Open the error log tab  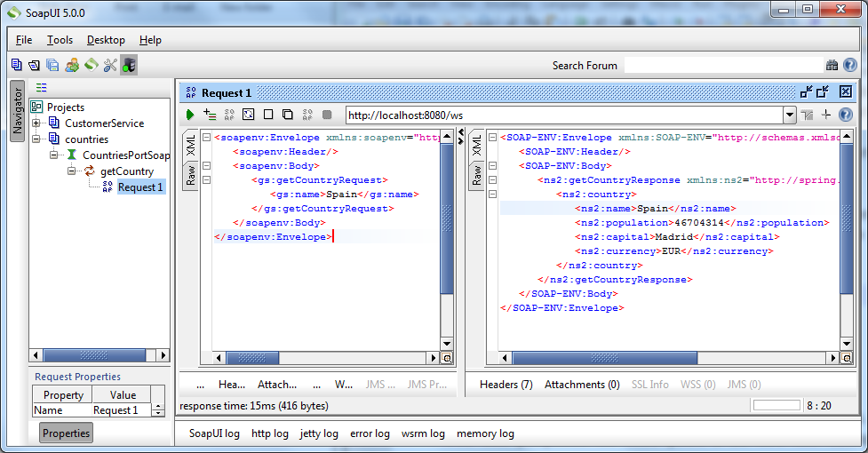370,433
